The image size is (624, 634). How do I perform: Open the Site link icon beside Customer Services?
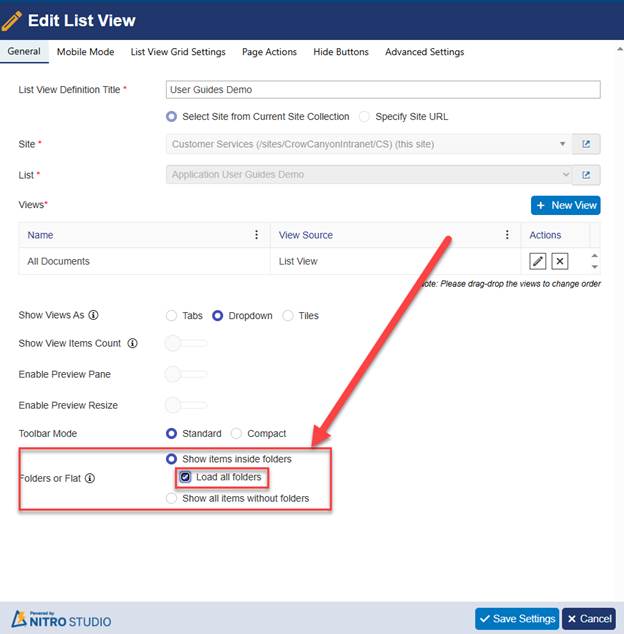(x=586, y=144)
